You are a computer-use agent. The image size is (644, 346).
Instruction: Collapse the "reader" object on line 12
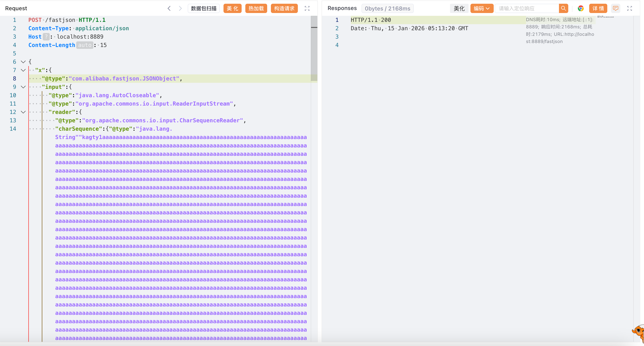tap(23, 112)
